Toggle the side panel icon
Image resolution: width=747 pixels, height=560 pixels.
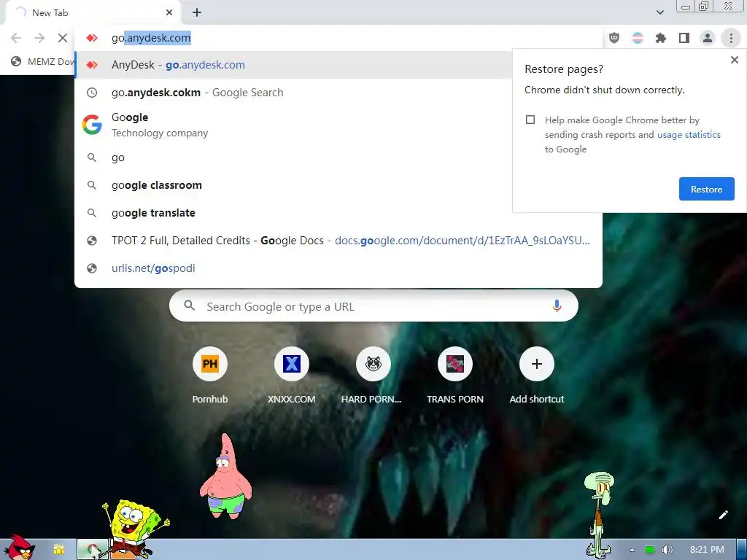684,38
